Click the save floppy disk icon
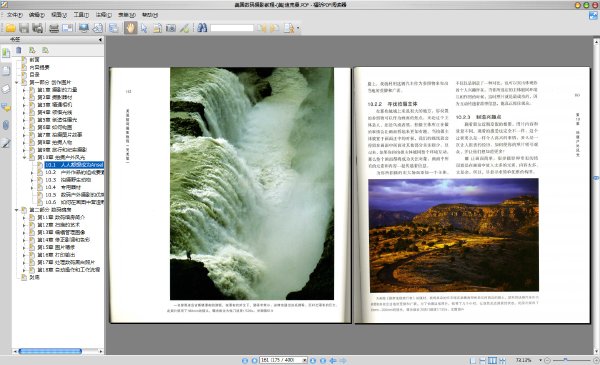600x365 pixels. coord(24,28)
